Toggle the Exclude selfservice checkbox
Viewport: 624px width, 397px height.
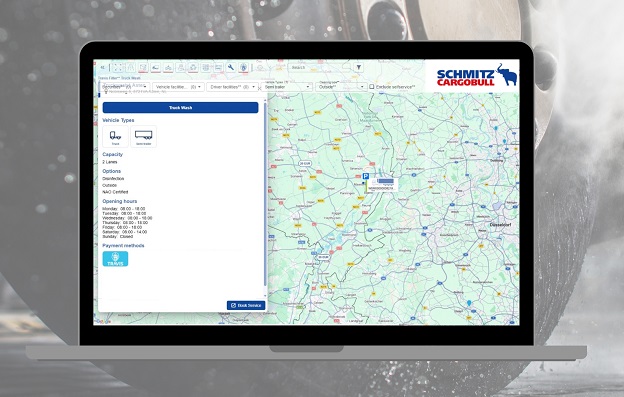coord(372,86)
